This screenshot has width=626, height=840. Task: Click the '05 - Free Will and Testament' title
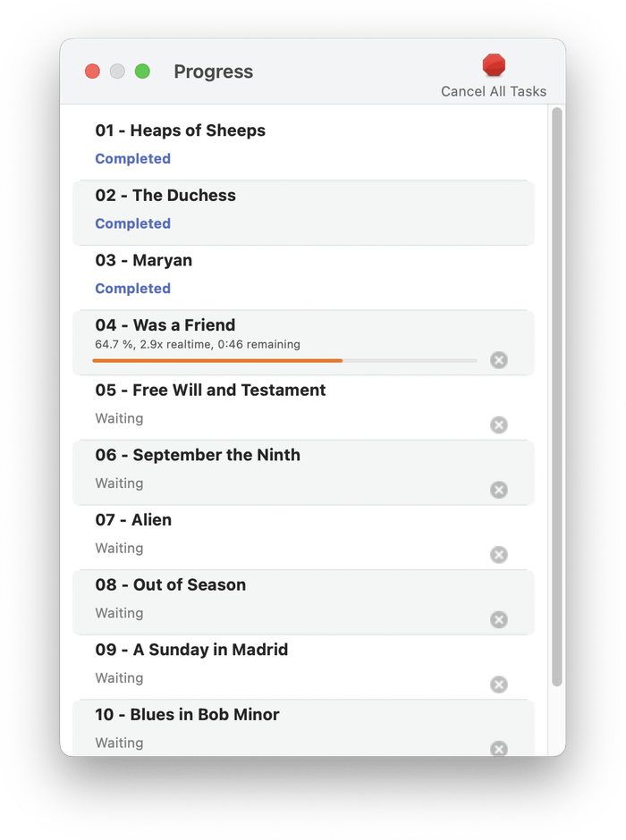click(x=210, y=390)
